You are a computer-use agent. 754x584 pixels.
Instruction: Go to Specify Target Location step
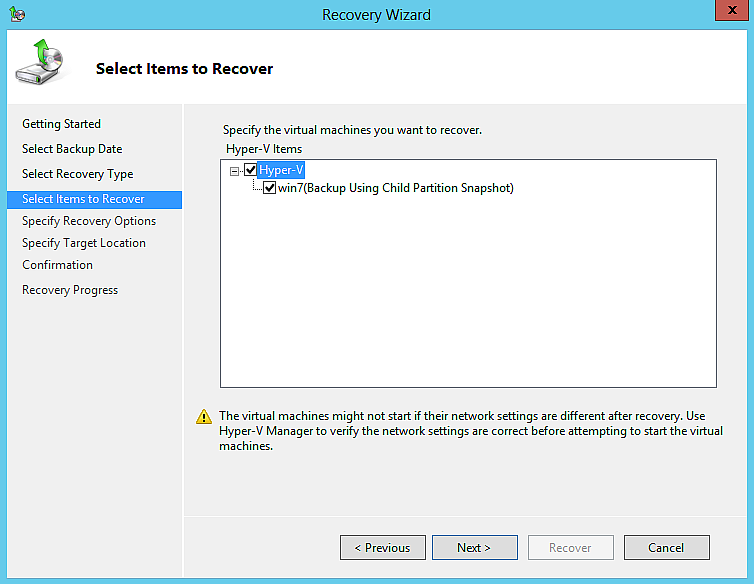(x=84, y=243)
